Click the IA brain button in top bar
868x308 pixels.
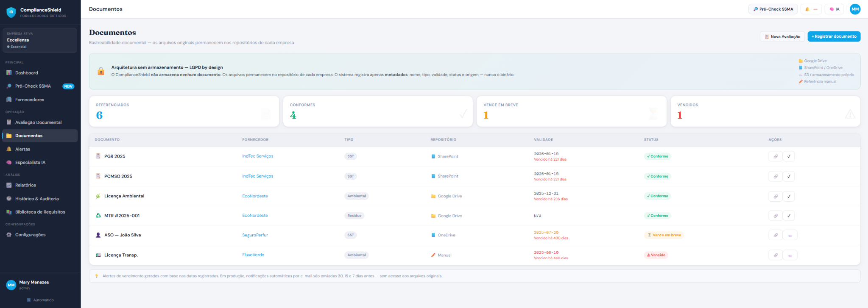(x=834, y=9)
